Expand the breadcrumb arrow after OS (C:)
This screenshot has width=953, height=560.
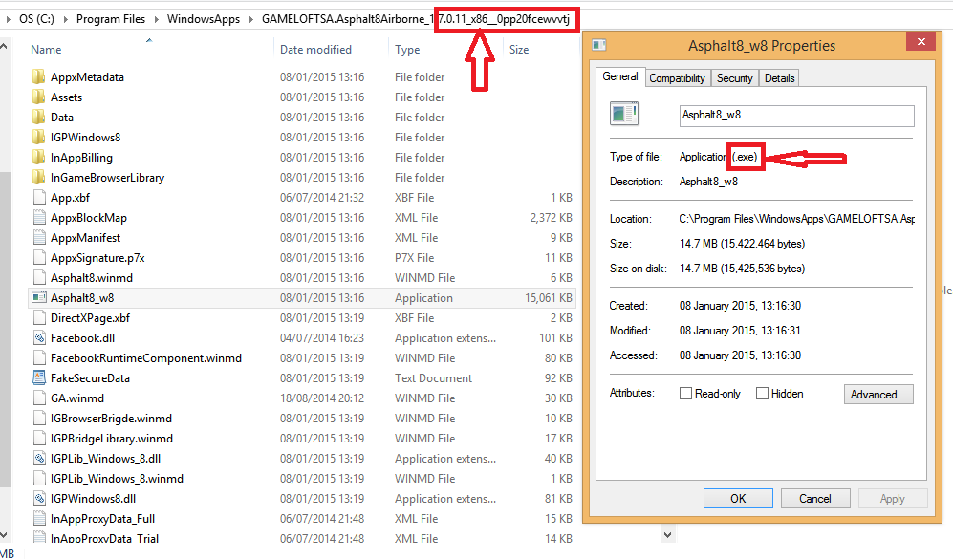pos(64,19)
